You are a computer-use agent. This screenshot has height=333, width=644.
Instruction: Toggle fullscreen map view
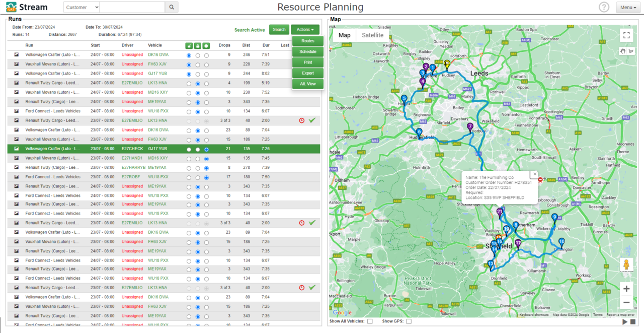click(x=626, y=35)
